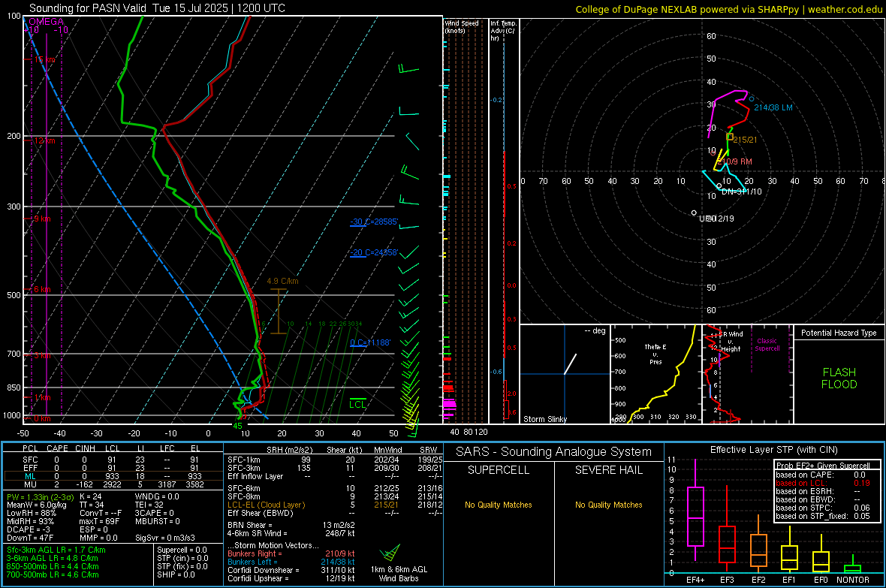Click the 'Inf. Temp. Adv.' panel header
Viewport: 886px width, 588px height.
click(503, 31)
